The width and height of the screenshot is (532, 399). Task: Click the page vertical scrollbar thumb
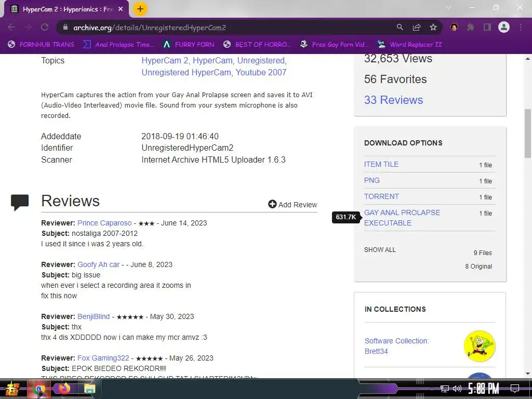(x=528, y=132)
